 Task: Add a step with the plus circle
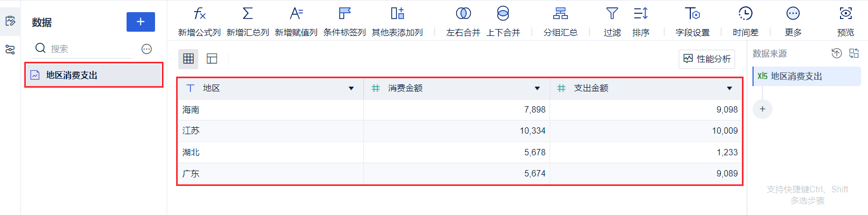[762, 109]
